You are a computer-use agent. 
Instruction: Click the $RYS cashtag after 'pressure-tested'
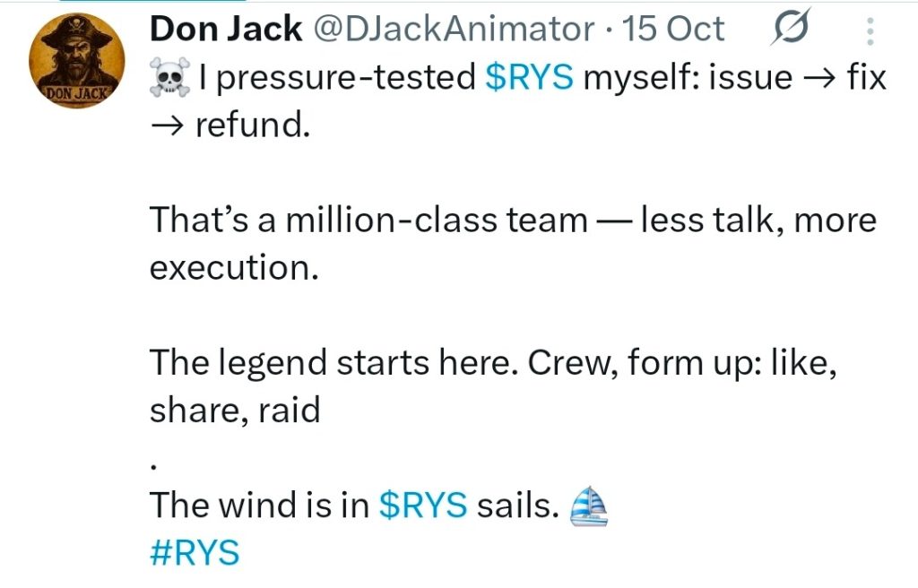click(x=529, y=79)
